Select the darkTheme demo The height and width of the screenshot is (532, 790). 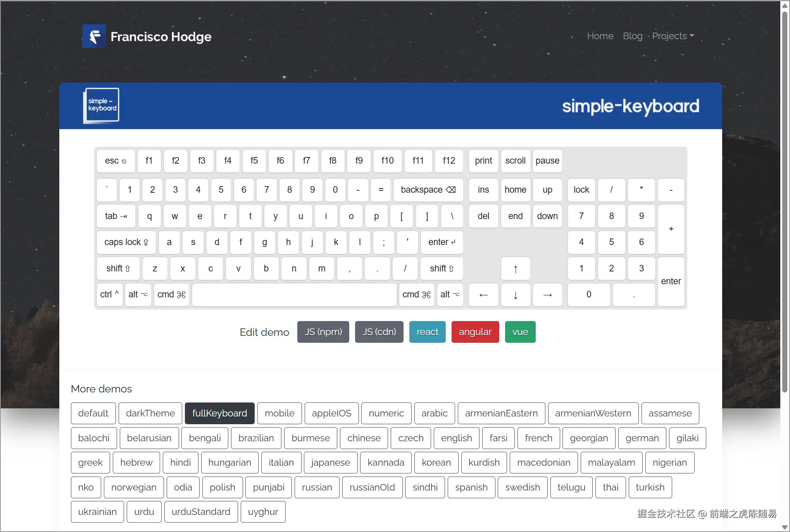click(x=150, y=413)
